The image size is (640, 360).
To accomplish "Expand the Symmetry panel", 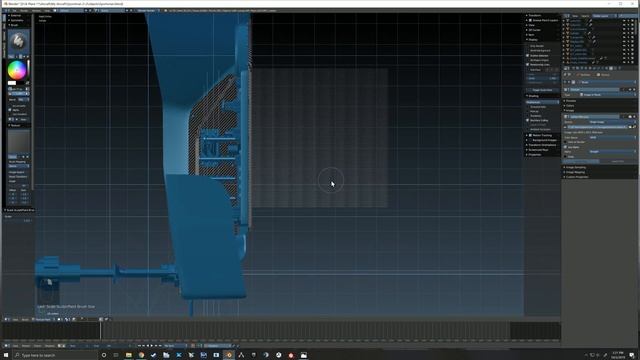I will click(x=16, y=20).
